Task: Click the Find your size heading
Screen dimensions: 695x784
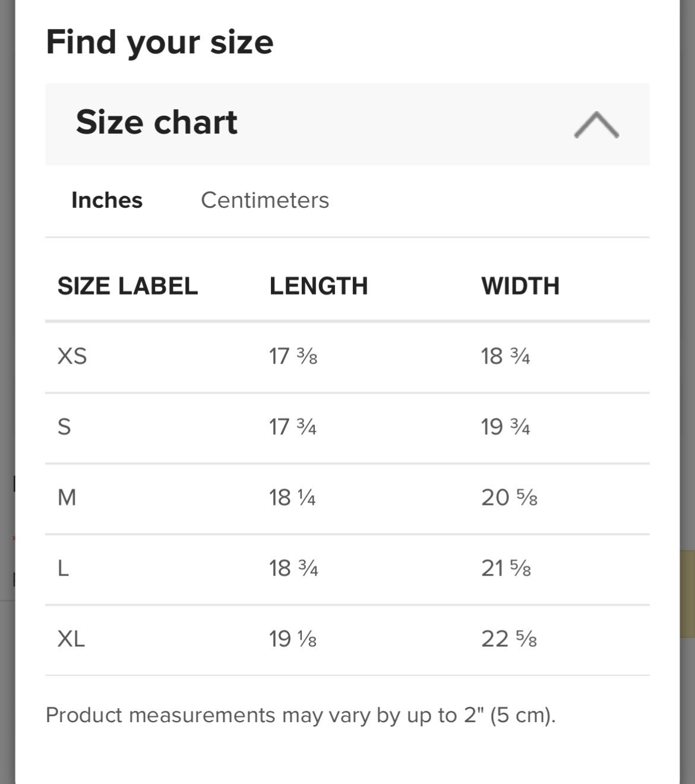Action: point(159,42)
